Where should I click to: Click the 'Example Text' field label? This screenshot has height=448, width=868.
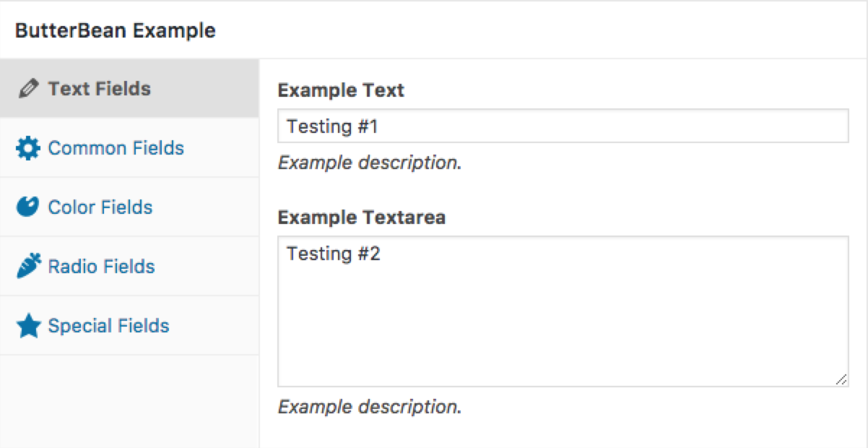341,91
